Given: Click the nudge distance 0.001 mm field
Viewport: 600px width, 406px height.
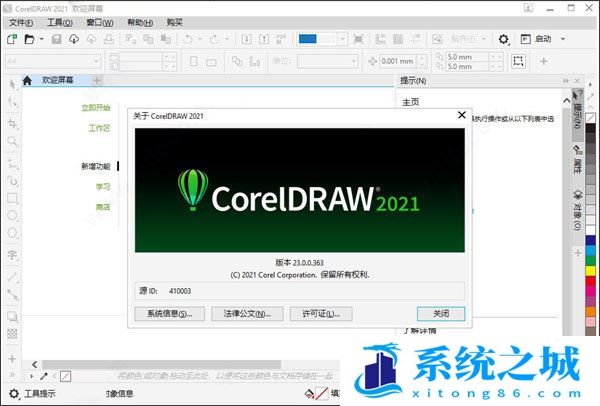Looking at the screenshot, I should (398, 61).
